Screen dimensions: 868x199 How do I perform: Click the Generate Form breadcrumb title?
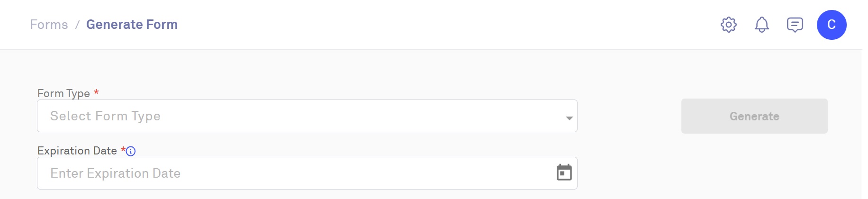click(132, 25)
